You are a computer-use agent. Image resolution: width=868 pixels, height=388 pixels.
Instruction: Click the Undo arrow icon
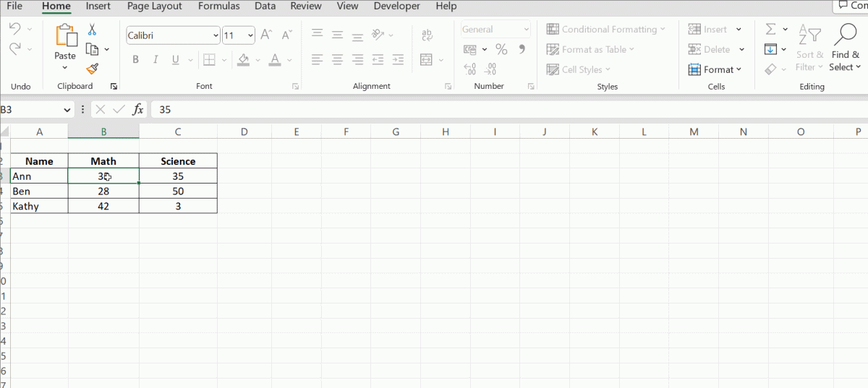tap(15, 29)
